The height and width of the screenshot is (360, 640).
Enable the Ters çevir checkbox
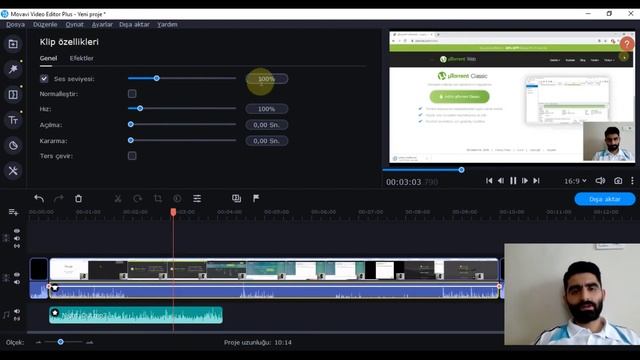pyautogui.click(x=132, y=156)
